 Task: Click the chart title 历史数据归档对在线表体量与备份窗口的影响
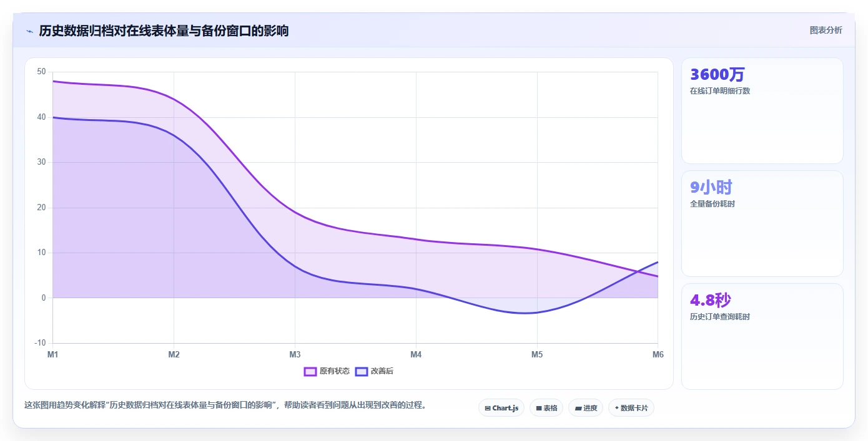164,31
